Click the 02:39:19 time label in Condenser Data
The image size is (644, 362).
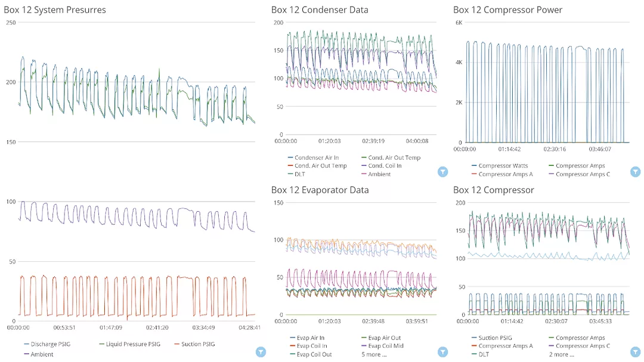pyautogui.click(x=373, y=141)
